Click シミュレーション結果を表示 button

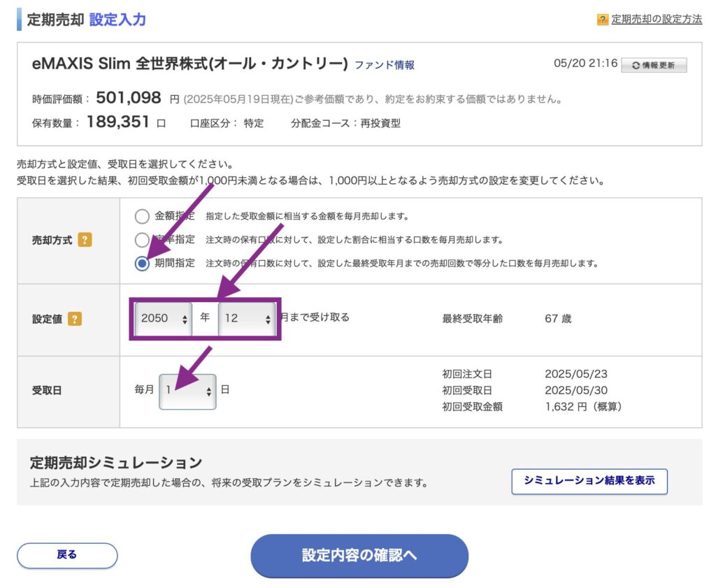point(589,481)
